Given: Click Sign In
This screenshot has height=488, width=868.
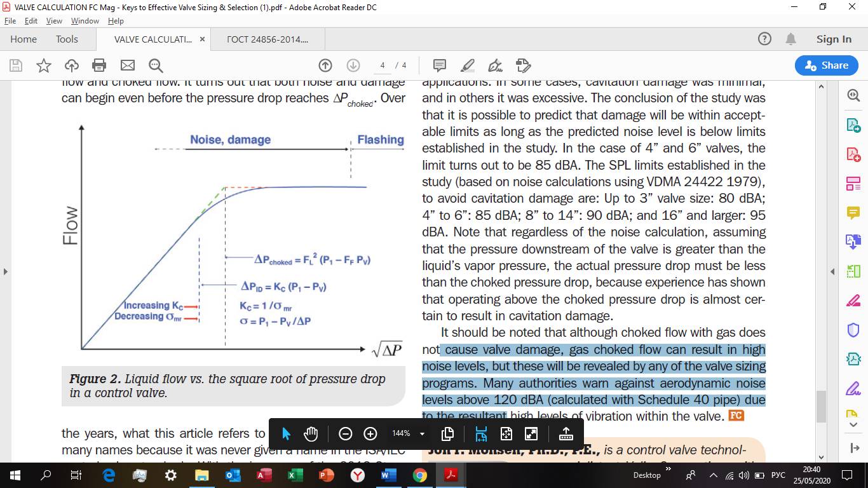Looking at the screenshot, I should click(834, 39).
